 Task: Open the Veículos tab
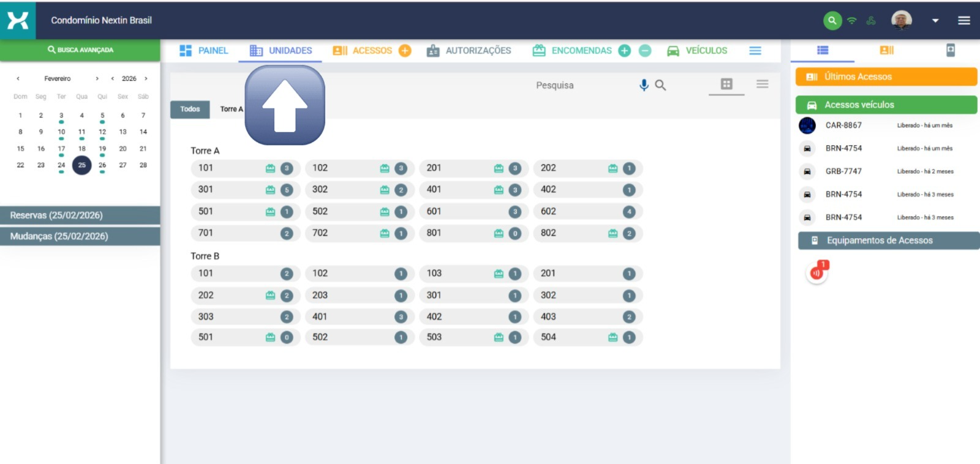point(697,51)
